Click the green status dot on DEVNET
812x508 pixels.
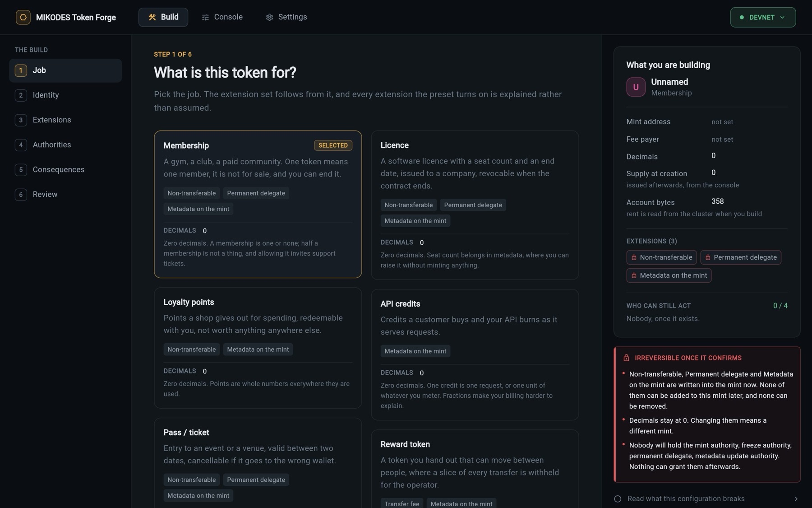pyautogui.click(x=742, y=17)
